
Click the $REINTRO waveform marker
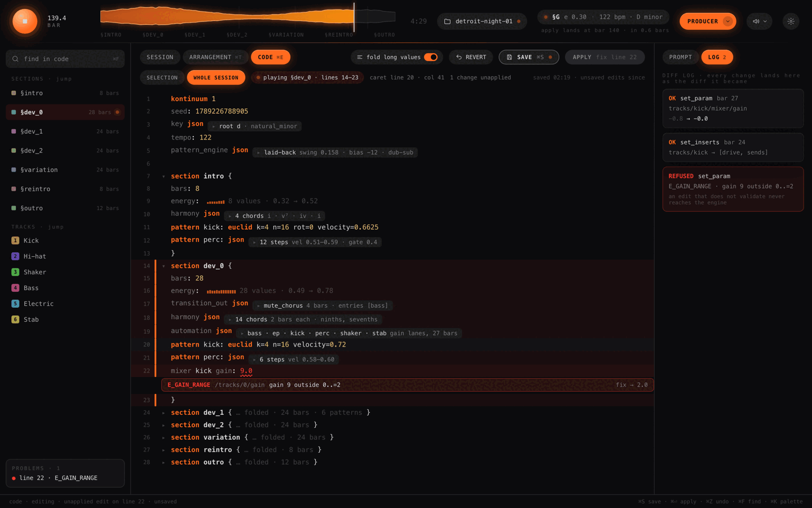[x=339, y=35]
